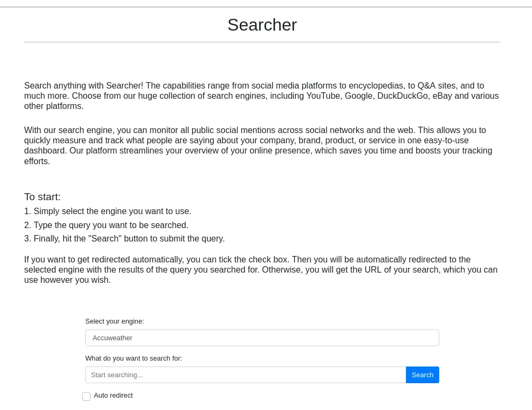532x410 pixels.
Task: Click the horizontal divider below Searcher title
Action: click(x=262, y=40)
